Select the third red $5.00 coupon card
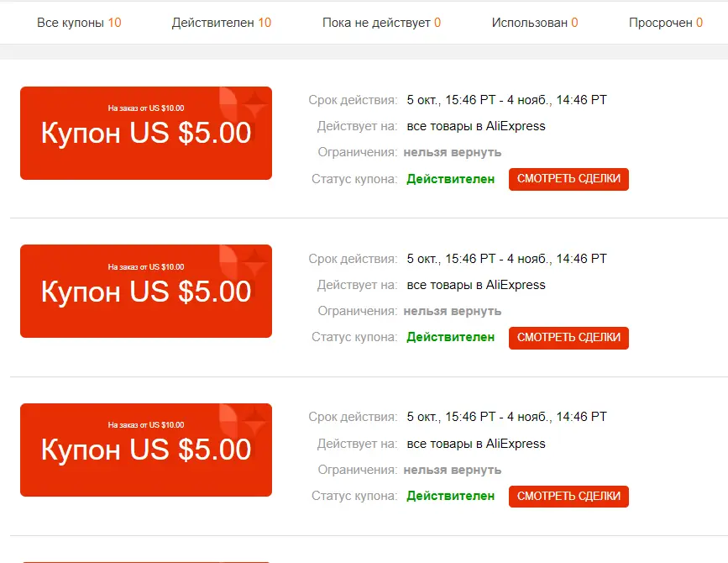 146,450
